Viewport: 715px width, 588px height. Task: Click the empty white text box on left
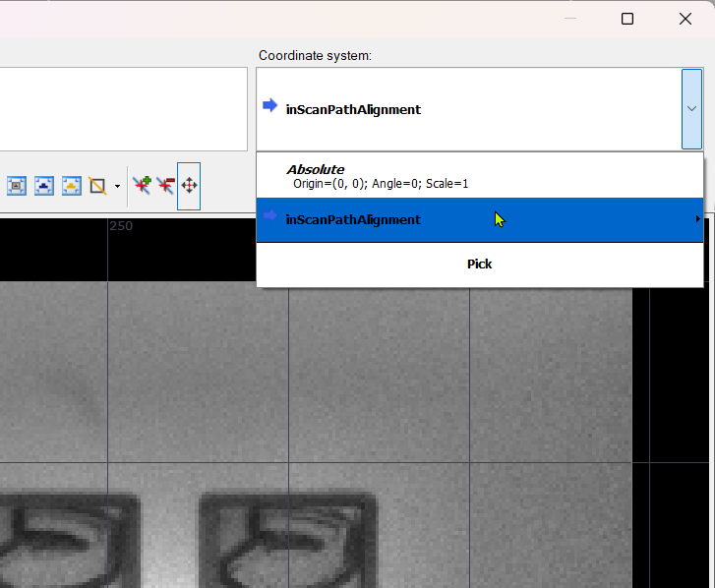pyautogui.click(x=123, y=109)
